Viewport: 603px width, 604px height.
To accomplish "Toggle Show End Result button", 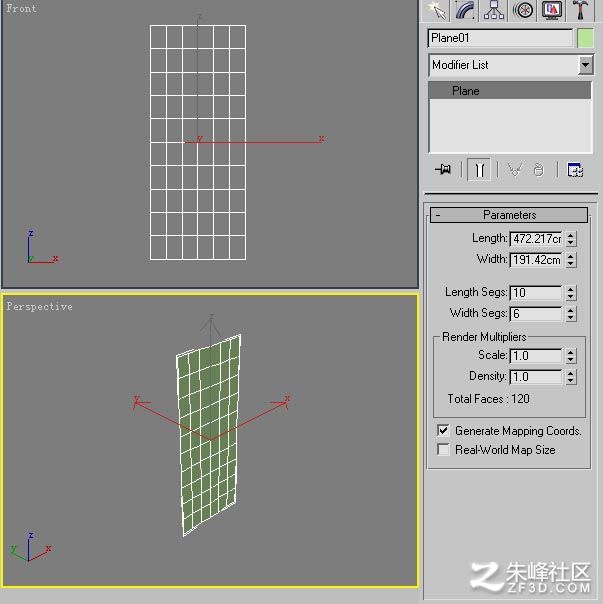I will (x=479, y=169).
